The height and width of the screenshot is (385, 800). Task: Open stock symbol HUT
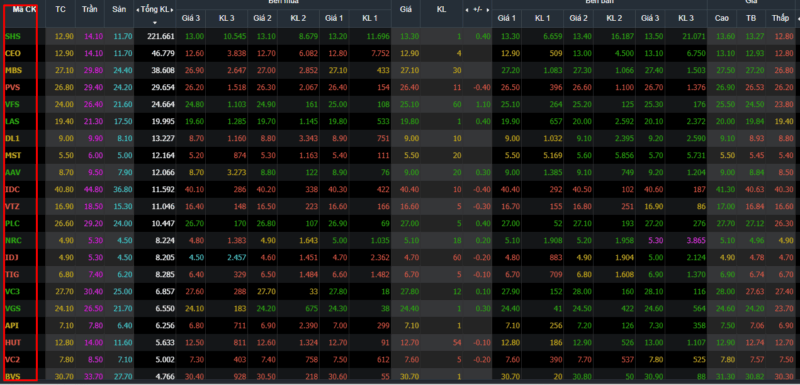tap(13, 342)
